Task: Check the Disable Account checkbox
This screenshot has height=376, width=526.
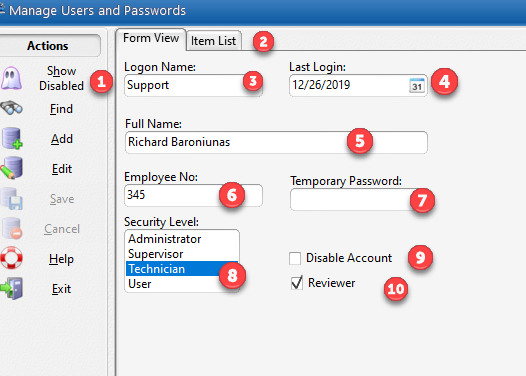Action: click(x=295, y=258)
